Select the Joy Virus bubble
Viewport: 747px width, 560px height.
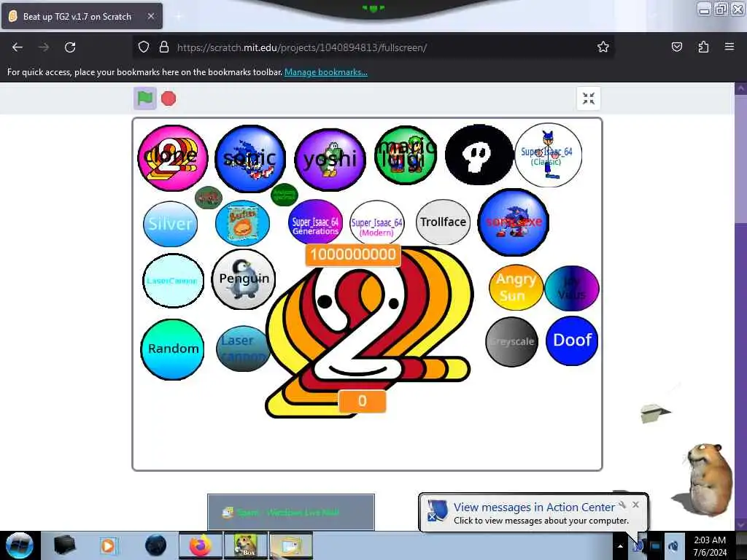(x=572, y=288)
